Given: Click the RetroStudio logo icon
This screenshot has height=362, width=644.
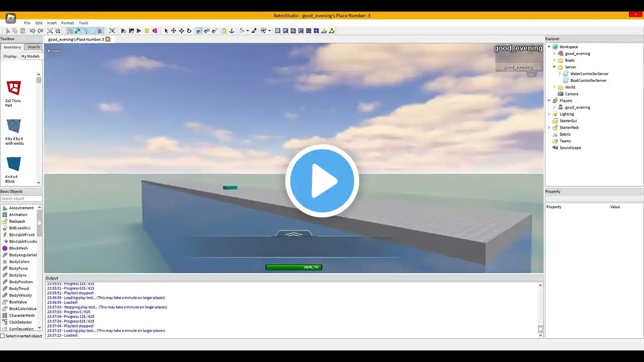Looking at the screenshot, I should click(11, 18).
